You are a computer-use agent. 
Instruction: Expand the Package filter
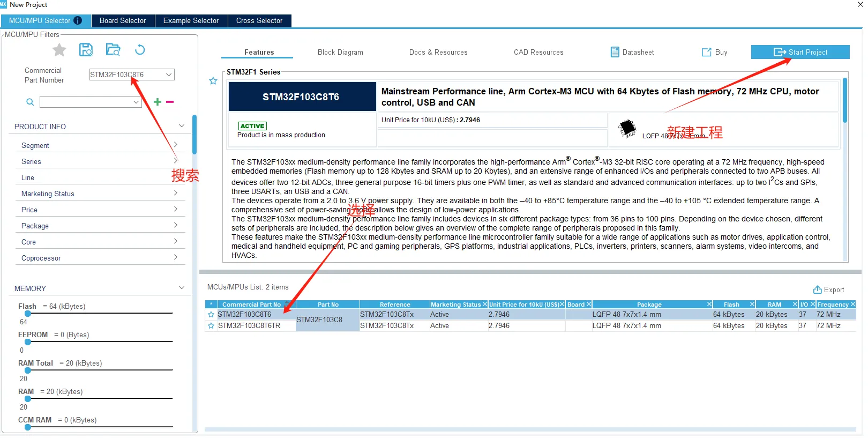pyautogui.click(x=175, y=226)
